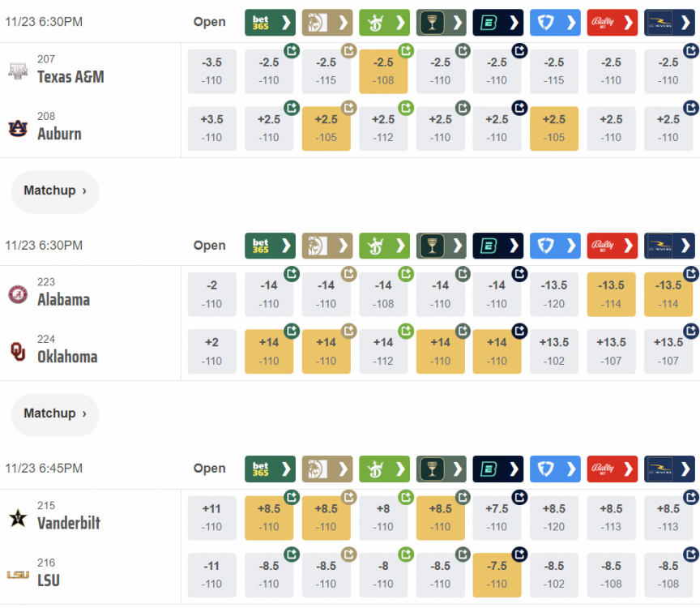This screenshot has width=700, height=608.
Task: Click BetRivers logo above Alabama game
Action: click(x=660, y=245)
